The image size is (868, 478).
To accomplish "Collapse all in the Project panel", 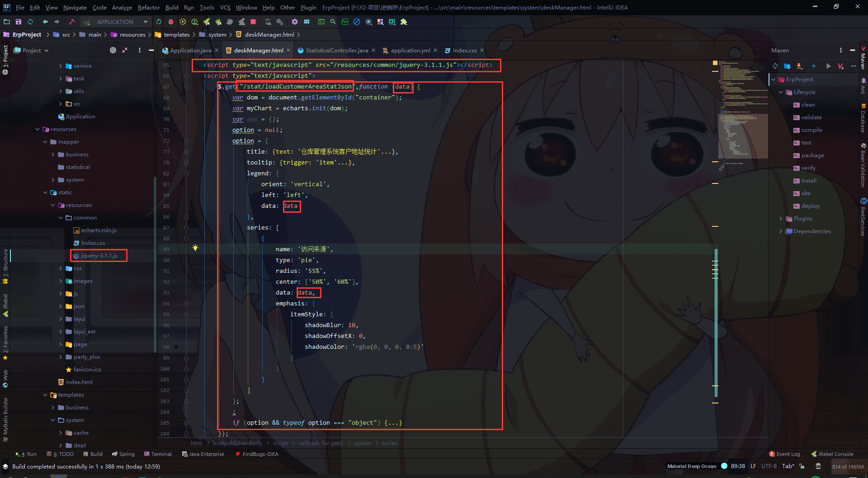I will point(125,50).
